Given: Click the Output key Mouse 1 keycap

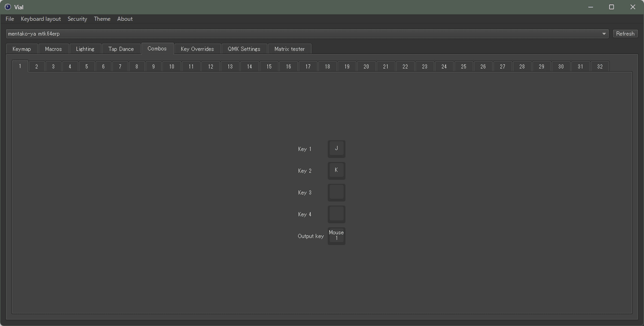Looking at the screenshot, I should pyautogui.click(x=336, y=236).
